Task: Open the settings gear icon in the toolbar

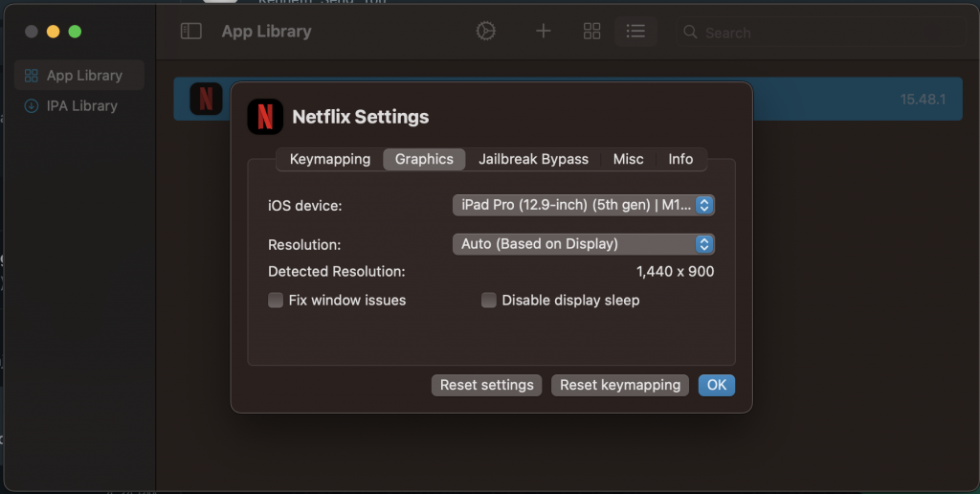Action: tap(485, 32)
